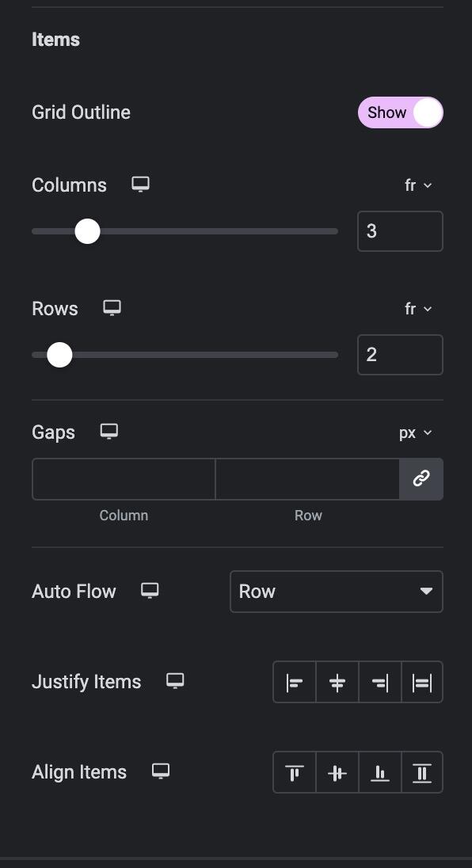The height and width of the screenshot is (868, 472).
Task: Select justify items stretch alignment
Action: pyautogui.click(x=421, y=682)
